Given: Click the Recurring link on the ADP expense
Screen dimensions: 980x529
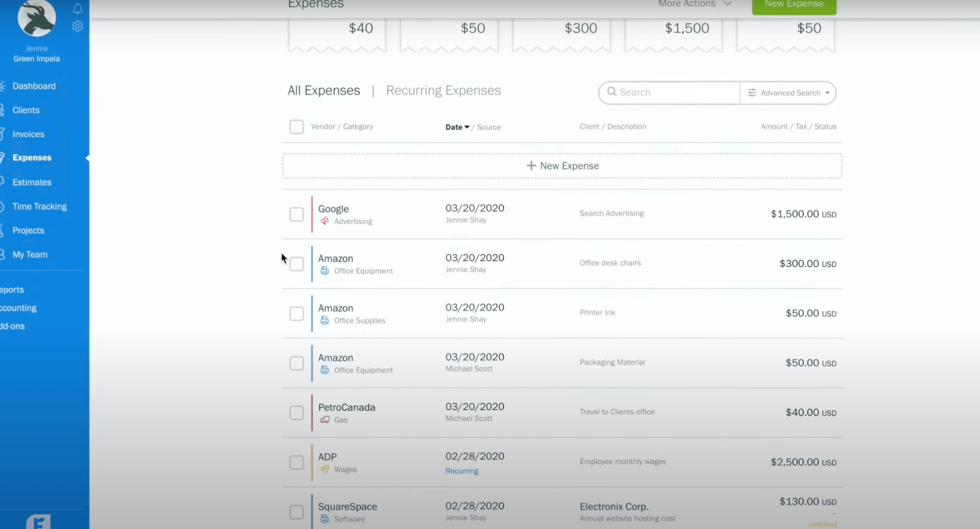Looking at the screenshot, I should 461,471.
